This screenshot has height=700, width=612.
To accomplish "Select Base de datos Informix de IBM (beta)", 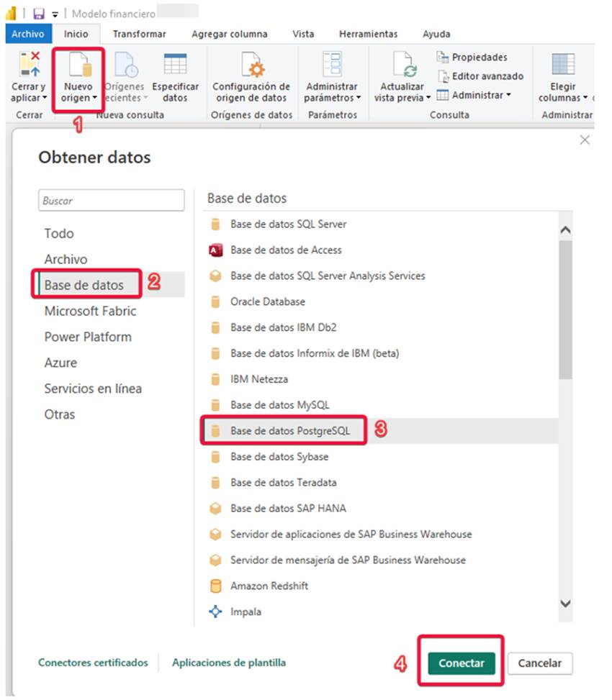I will click(381, 353).
